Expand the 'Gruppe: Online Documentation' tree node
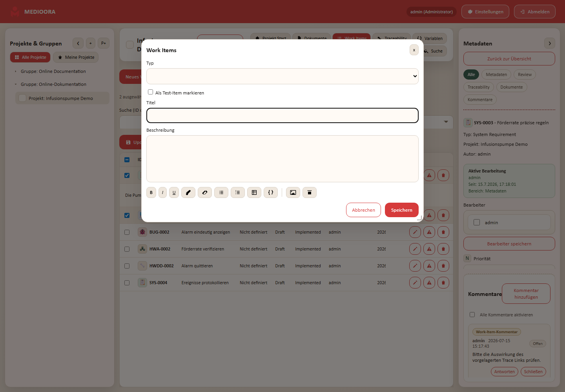Viewport: 565px width, 392px height. pyautogui.click(x=16, y=71)
